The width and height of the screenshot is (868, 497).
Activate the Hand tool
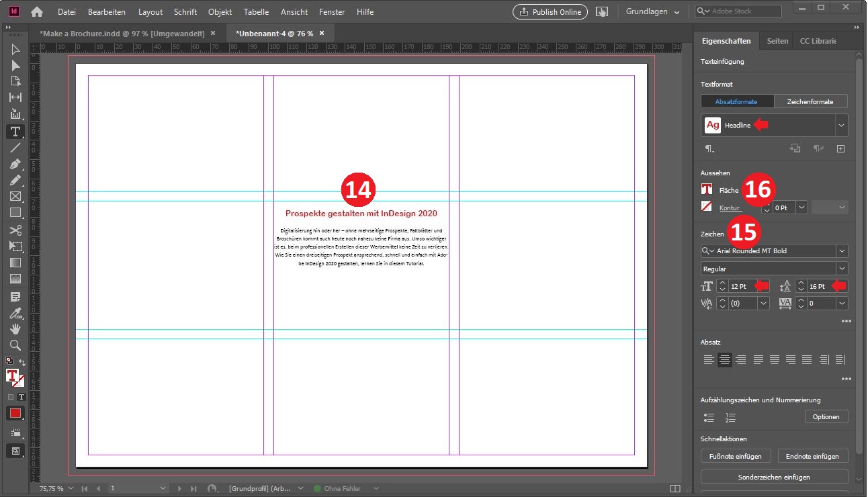tap(15, 329)
